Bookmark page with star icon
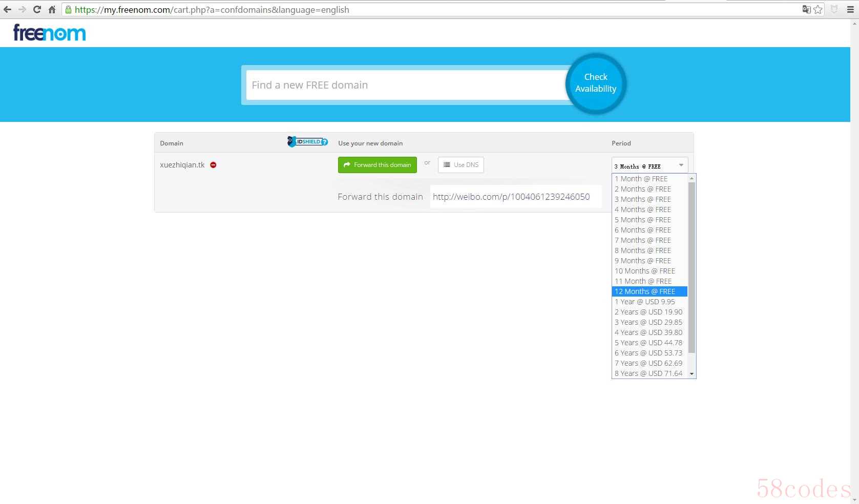This screenshot has width=859, height=504. (x=818, y=9)
